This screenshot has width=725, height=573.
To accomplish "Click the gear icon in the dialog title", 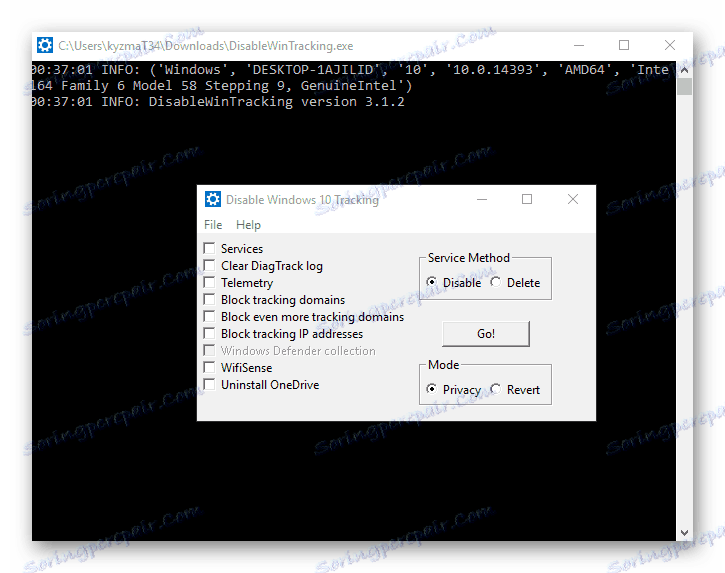I will click(213, 199).
